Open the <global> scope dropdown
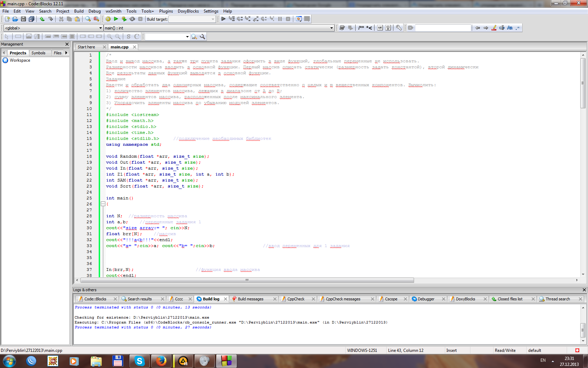Viewport: 588px width, 368px height. pos(100,28)
